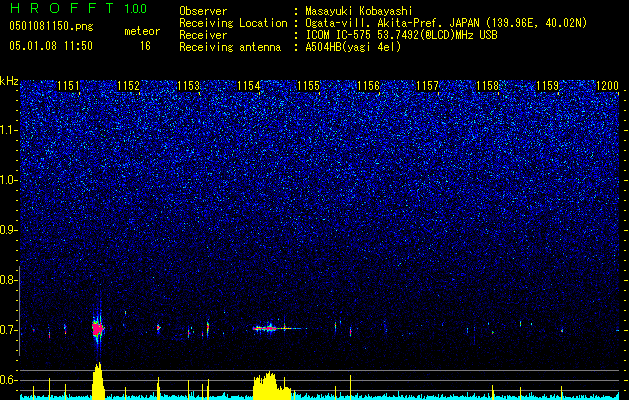The image size is (629, 400).
Task: Click the 1151 time marker
Action: coord(69,85)
